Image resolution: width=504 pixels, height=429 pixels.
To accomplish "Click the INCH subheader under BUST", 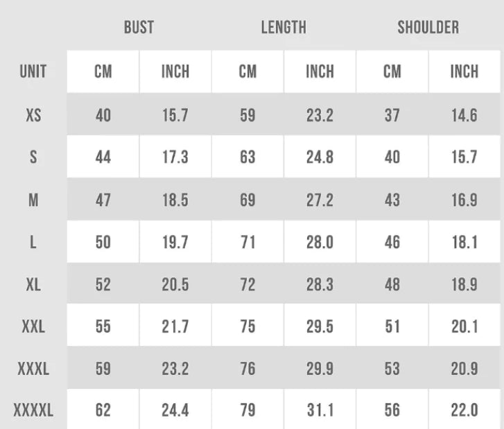I will pos(175,71).
